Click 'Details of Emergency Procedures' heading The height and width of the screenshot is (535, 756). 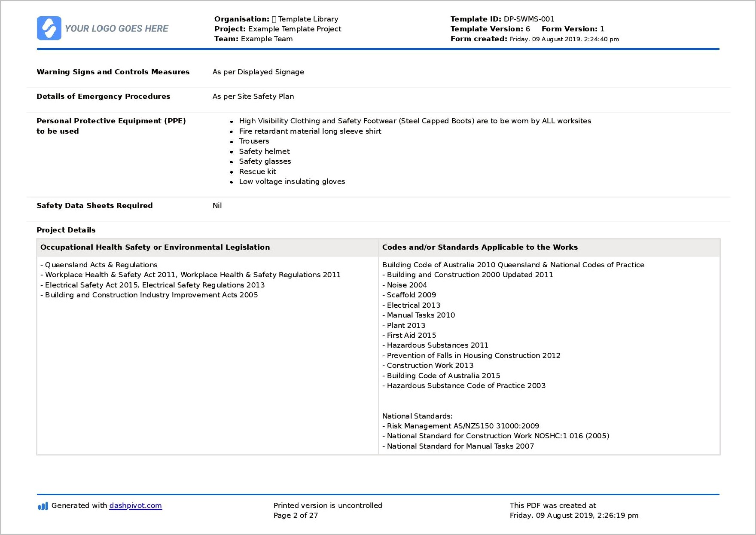[x=103, y=96]
